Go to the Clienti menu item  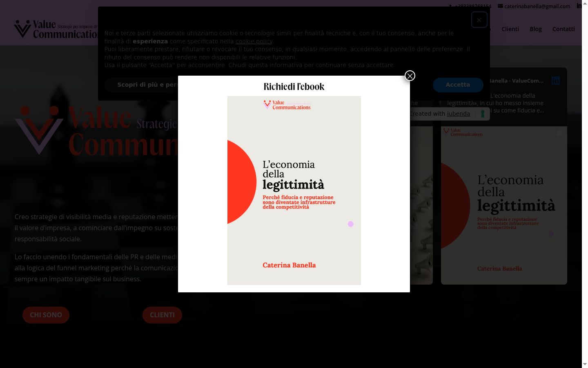[x=510, y=29]
